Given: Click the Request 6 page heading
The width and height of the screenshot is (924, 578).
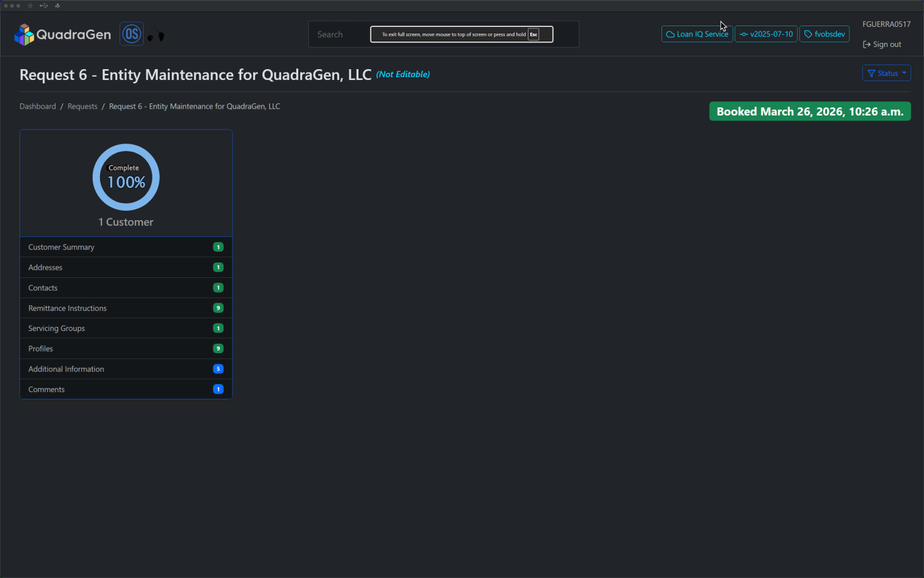Looking at the screenshot, I should coord(195,75).
